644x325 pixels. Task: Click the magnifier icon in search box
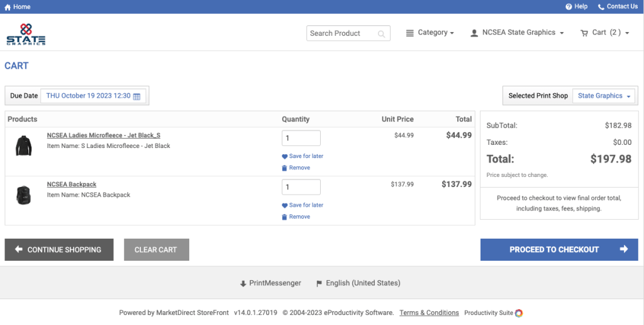click(381, 33)
